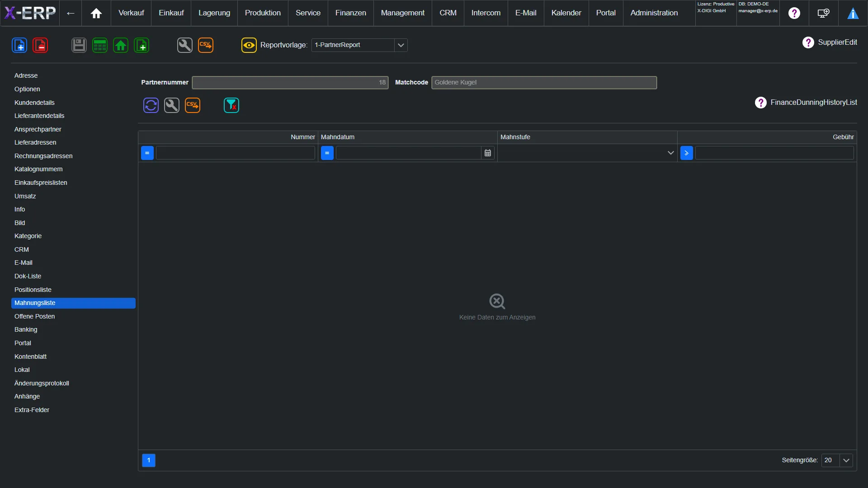Open the Kalender menu
Viewport: 868px width, 488px height.
point(566,13)
